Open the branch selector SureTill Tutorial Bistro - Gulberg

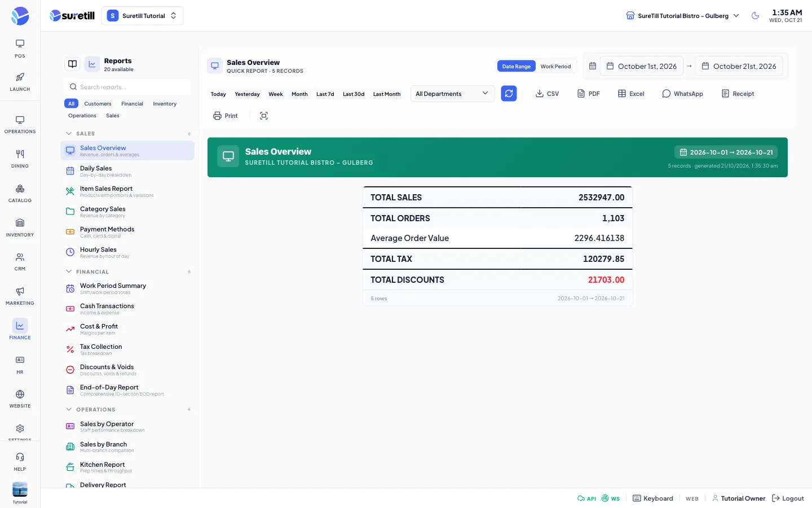(x=682, y=16)
